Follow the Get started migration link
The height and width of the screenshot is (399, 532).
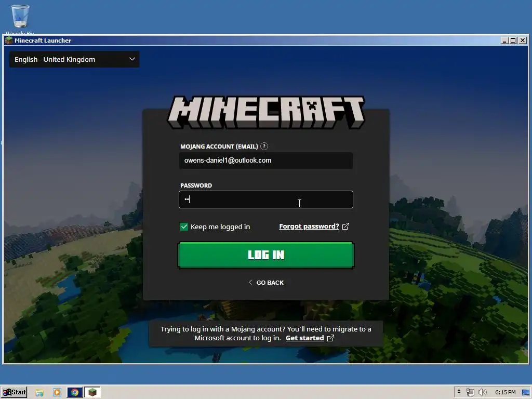pos(304,338)
